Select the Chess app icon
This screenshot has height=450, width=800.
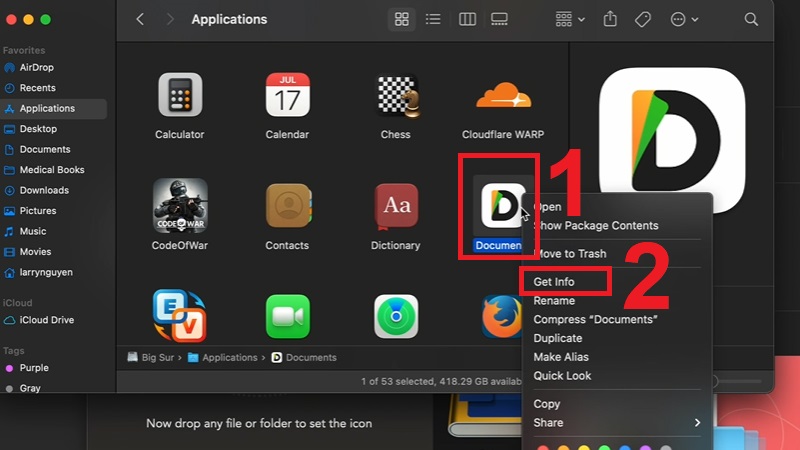click(395, 96)
